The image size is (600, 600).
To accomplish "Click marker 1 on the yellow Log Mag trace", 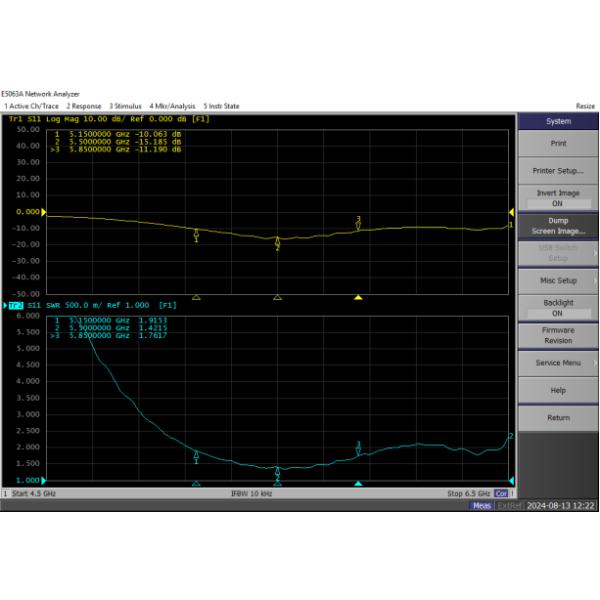I will click(196, 235).
